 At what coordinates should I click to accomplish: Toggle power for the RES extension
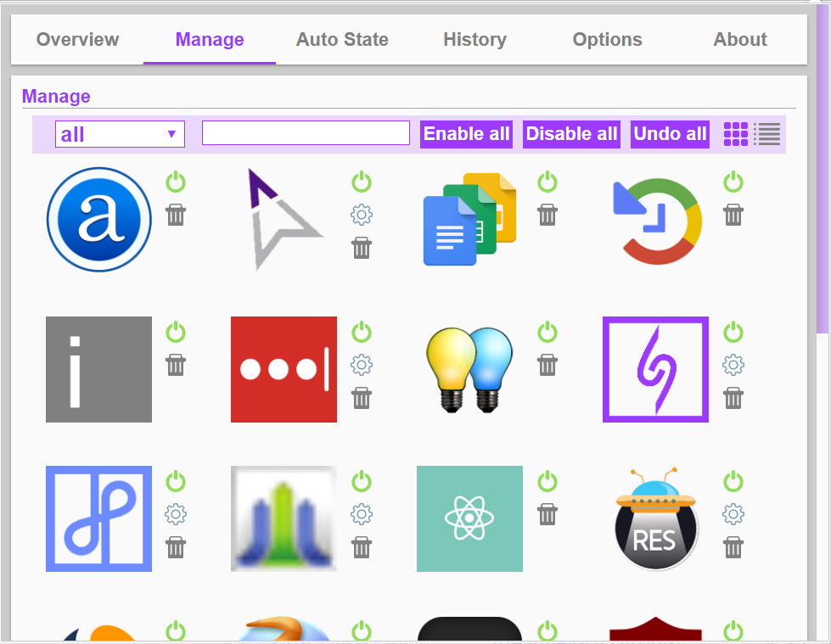pyautogui.click(x=733, y=481)
